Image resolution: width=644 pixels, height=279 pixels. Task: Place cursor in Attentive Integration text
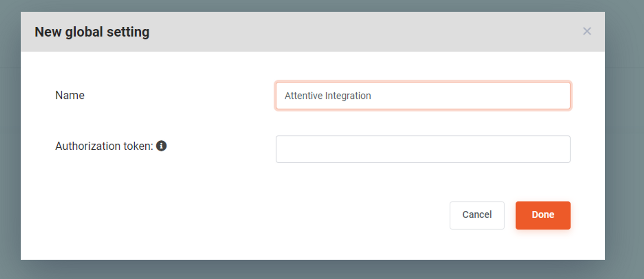pyautogui.click(x=328, y=96)
